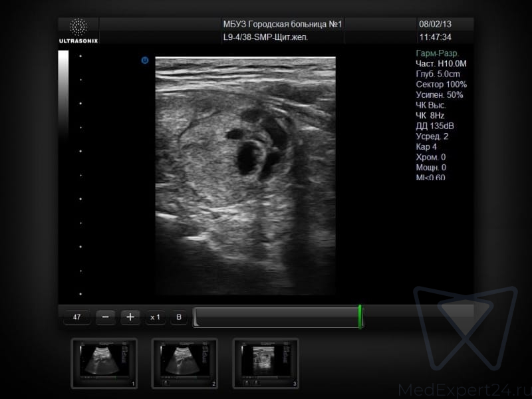Click the grayscale map bar
This screenshot has height=399, width=532.
pyautogui.click(x=64, y=93)
